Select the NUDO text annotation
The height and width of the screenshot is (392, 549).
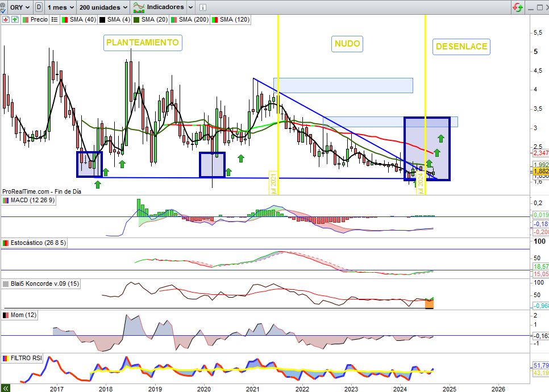347,44
